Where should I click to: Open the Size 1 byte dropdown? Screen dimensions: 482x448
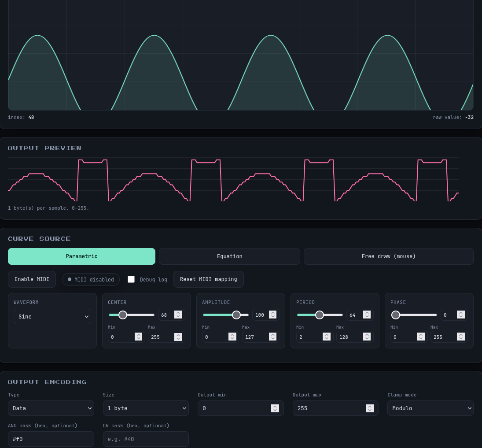coord(146,408)
